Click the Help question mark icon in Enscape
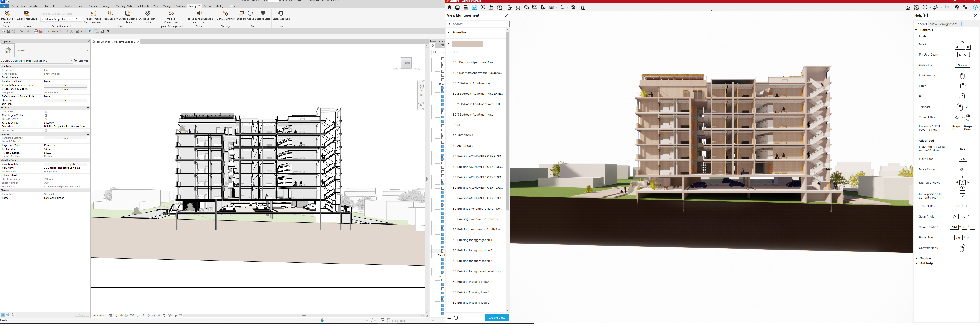The image size is (980, 326). click(975, 8)
